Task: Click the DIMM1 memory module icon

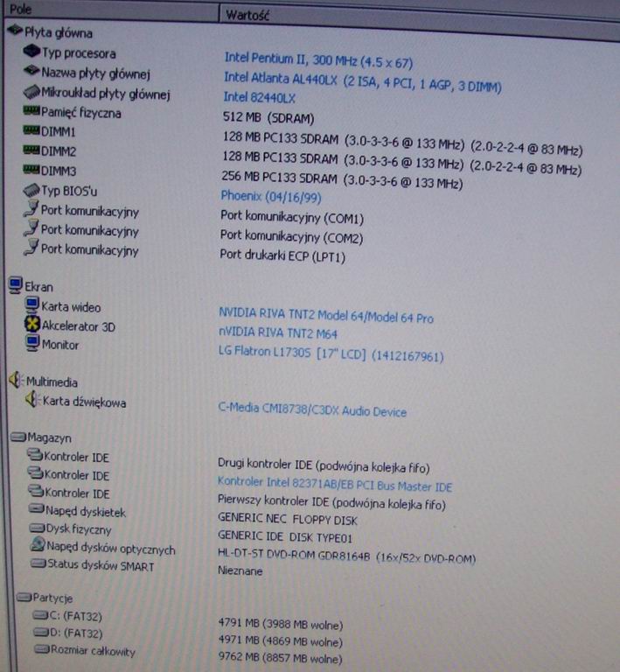Action: click(x=31, y=129)
